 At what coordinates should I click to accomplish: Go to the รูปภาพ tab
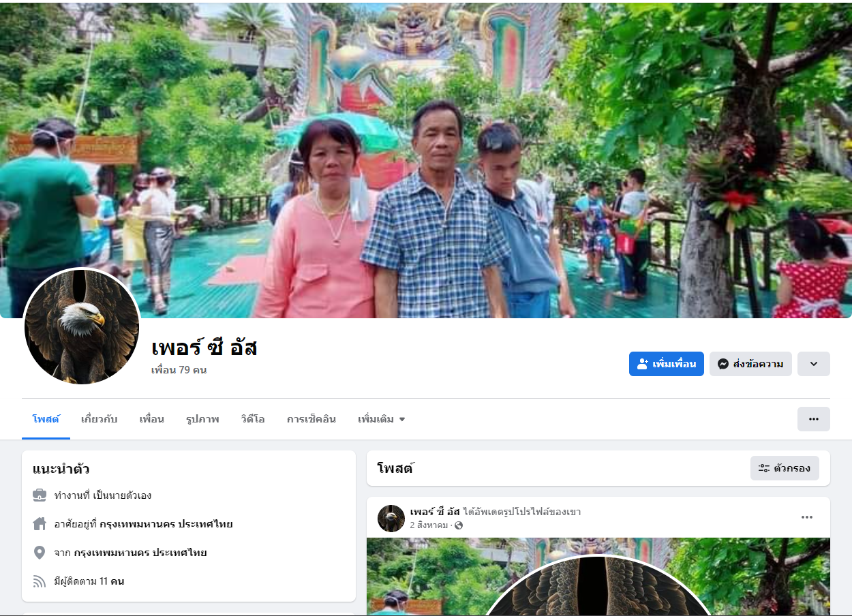202,419
